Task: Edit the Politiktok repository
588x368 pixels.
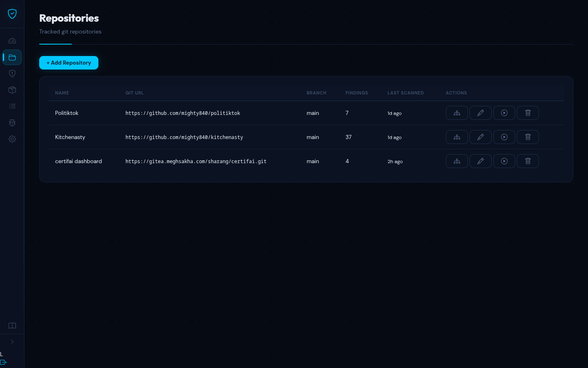Action: point(480,113)
